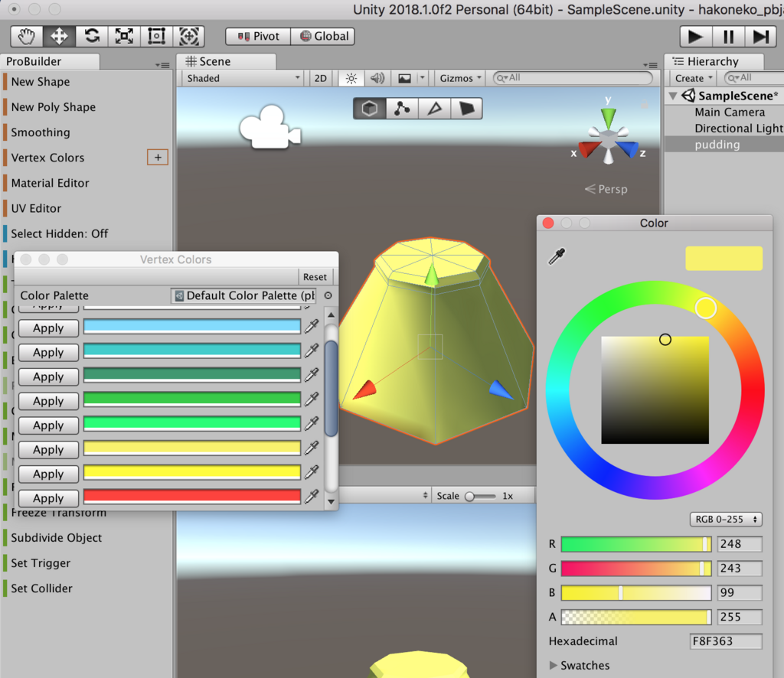Viewport: 784px width, 678px height.
Task: Click the Play button
Action: coord(696,37)
